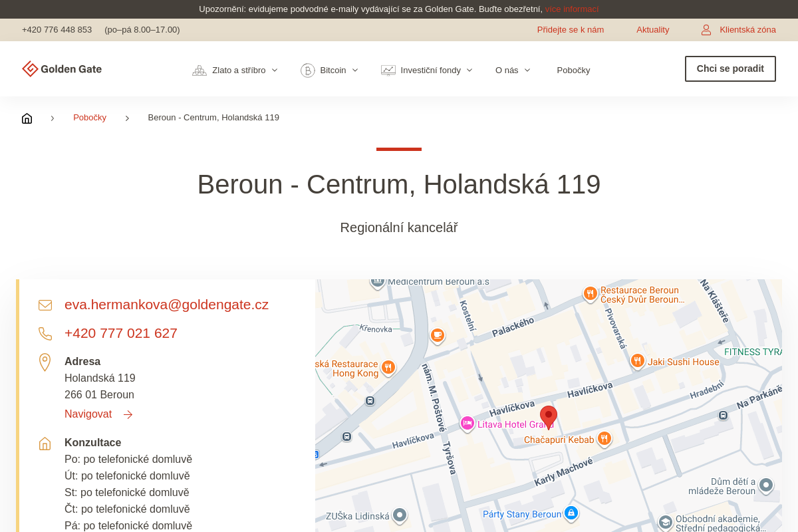Screen dimensions: 798x532
Task: Click the home breadcrumb icon
Action: (27, 118)
